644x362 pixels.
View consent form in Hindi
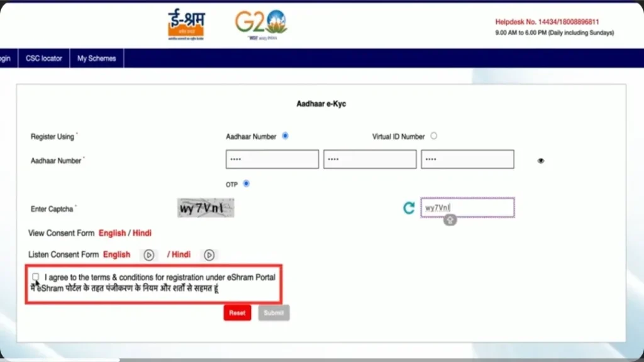(x=142, y=233)
